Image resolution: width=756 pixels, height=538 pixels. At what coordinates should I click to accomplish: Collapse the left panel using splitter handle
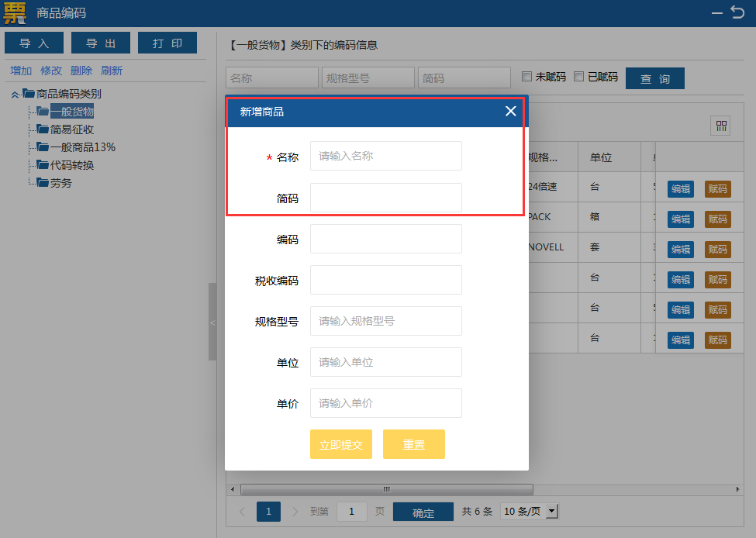[x=212, y=322]
